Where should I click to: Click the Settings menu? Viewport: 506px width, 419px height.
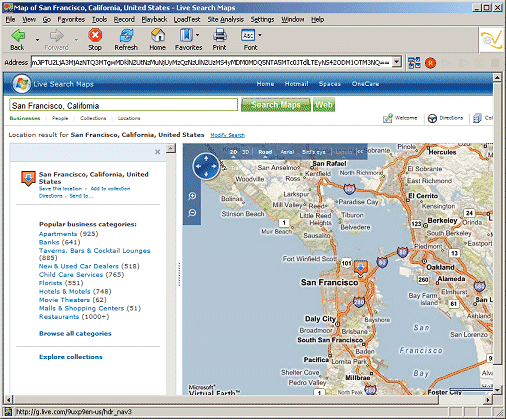click(262, 20)
